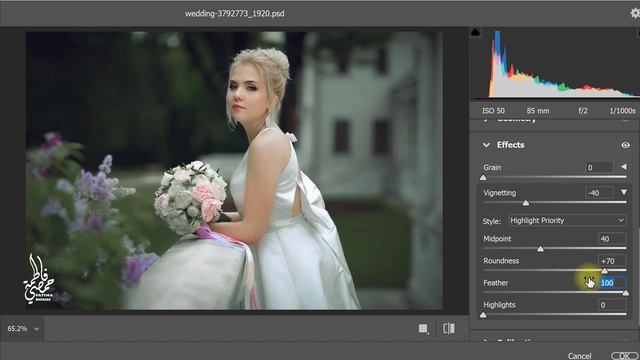The width and height of the screenshot is (640, 360).
Task: Collapse the Effects panel
Action: pyautogui.click(x=486, y=145)
